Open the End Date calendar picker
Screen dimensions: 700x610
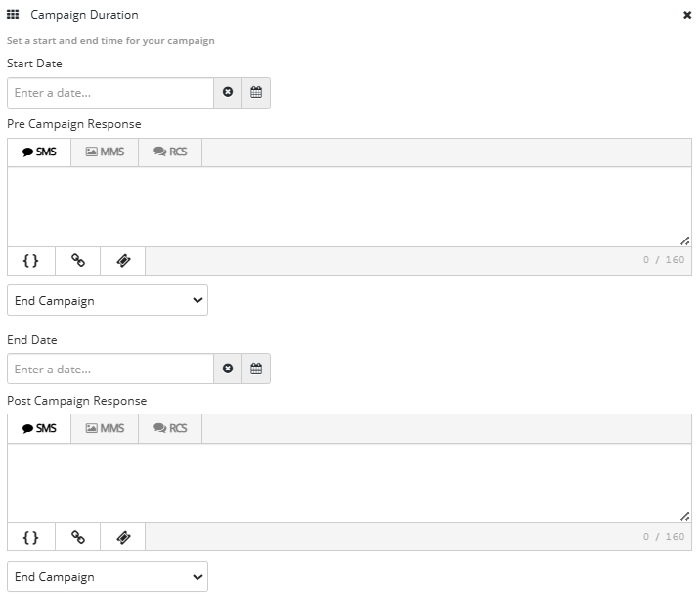[256, 369]
